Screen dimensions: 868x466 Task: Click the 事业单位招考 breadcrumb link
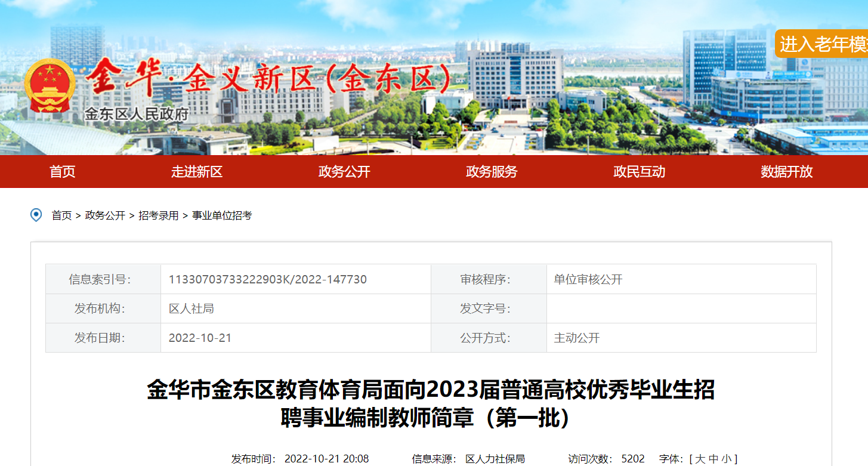(222, 215)
